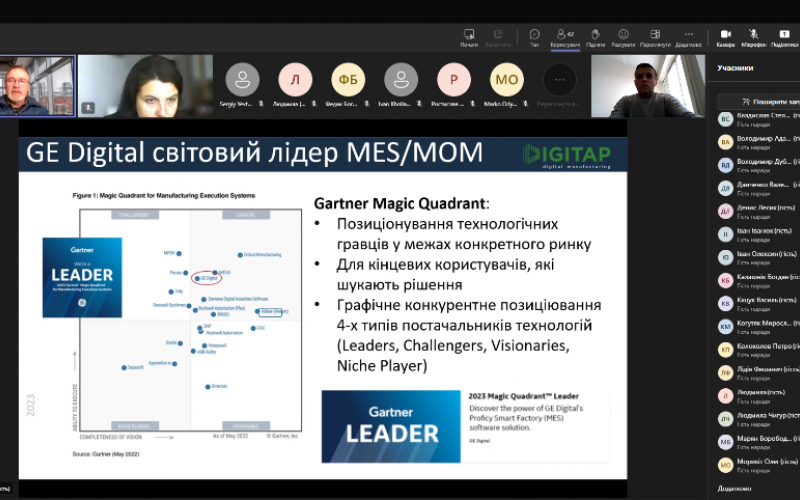Click the Gartner LEADER banner on the slide
800x500 pixels.
pyautogui.click(x=391, y=427)
